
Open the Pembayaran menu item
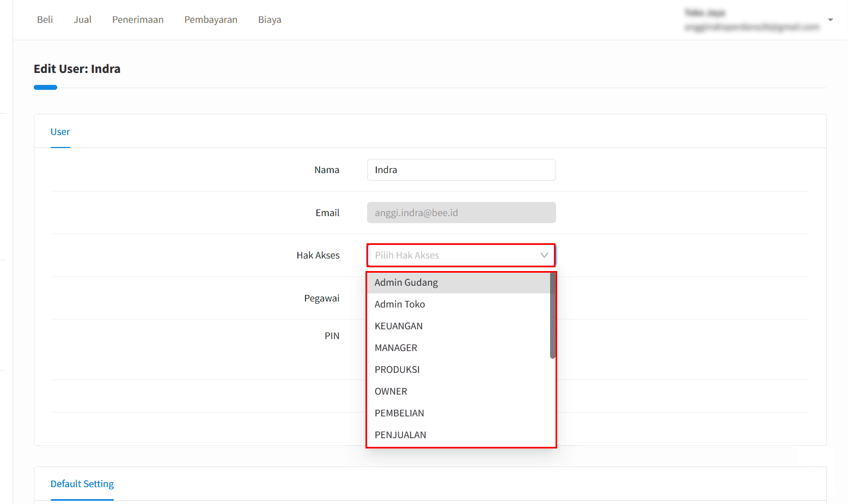(x=211, y=20)
